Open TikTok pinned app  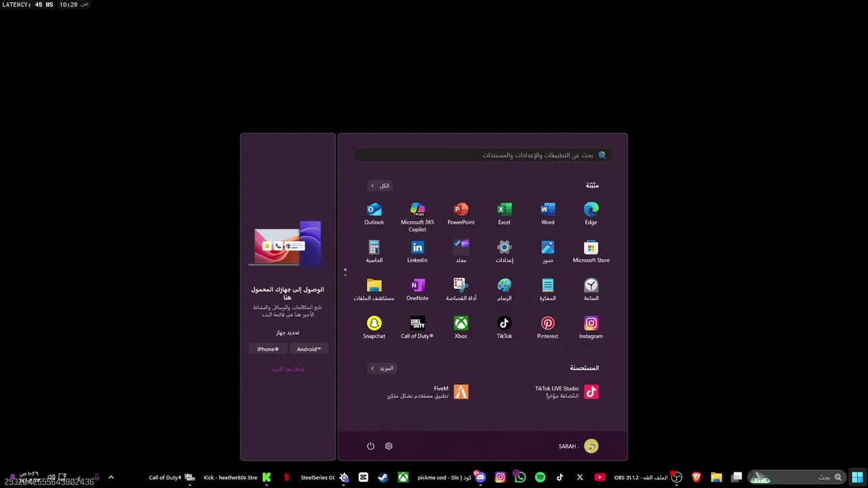click(505, 327)
